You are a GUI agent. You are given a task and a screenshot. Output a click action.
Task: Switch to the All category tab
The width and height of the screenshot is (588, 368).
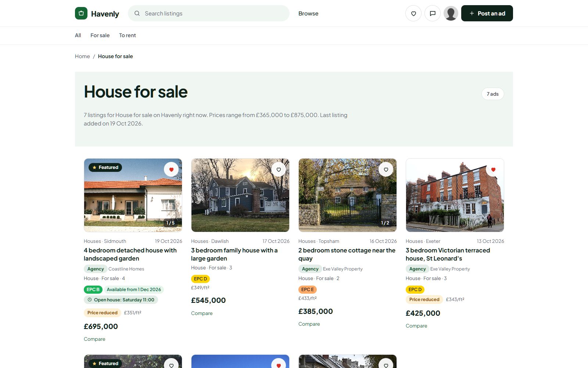(78, 35)
